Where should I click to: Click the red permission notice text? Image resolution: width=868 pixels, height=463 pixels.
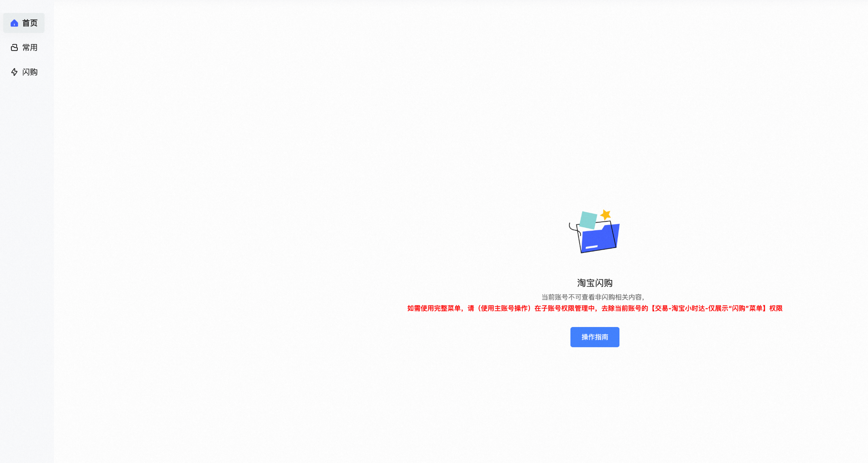595,308
